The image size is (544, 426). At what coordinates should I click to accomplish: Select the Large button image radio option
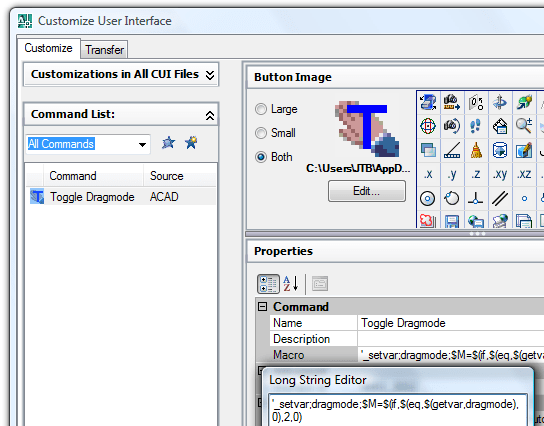coord(261,109)
